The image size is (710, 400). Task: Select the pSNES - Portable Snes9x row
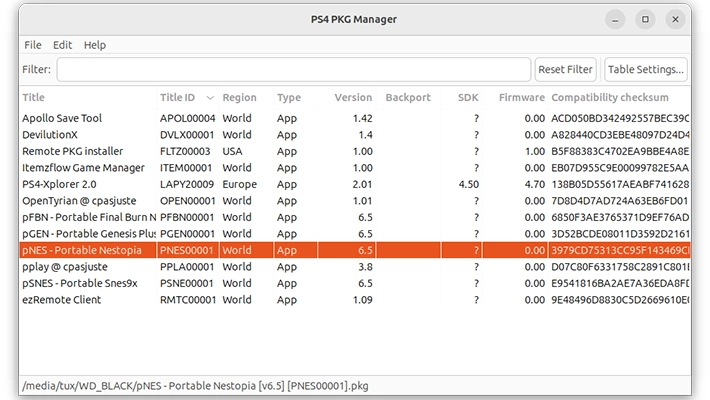(x=355, y=283)
